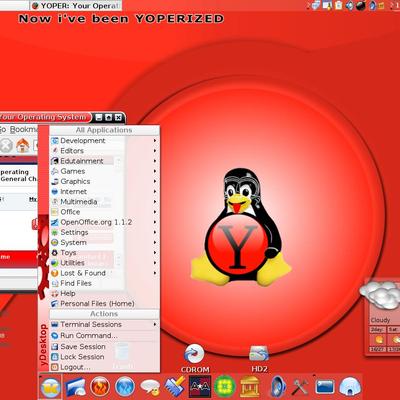
Task: Expand the Editors submenu arrow
Action: (x=155, y=151)
